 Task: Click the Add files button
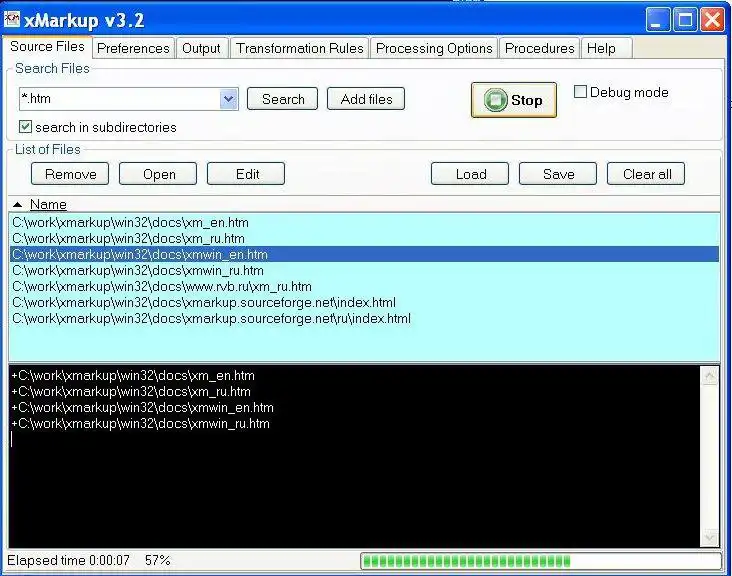pyautogui.click(x=366, y=99)
